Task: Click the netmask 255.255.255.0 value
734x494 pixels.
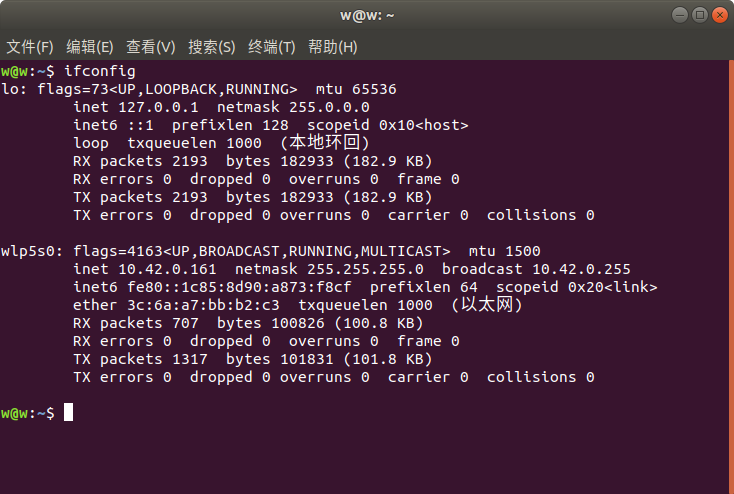Action: click(365, 269)
